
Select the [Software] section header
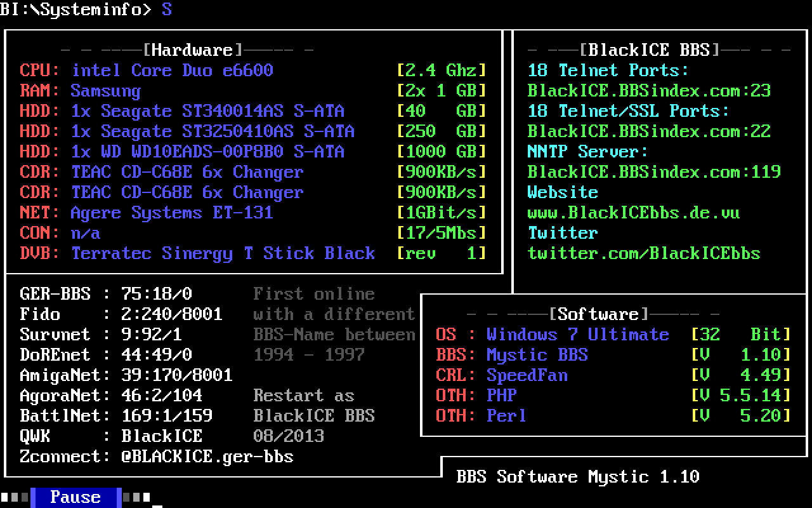pyautogui.click(x=598, y=314)
